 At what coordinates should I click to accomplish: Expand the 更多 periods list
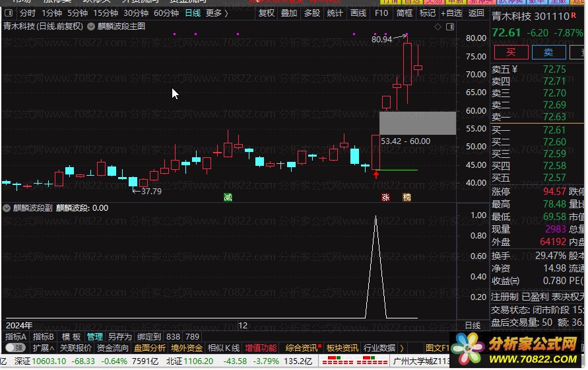(216, 13)
